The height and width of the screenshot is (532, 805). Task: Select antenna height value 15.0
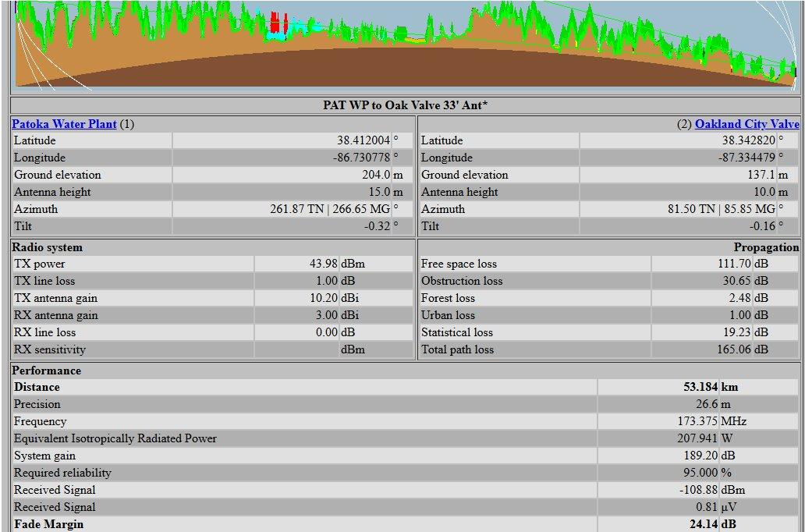point(379,192)
